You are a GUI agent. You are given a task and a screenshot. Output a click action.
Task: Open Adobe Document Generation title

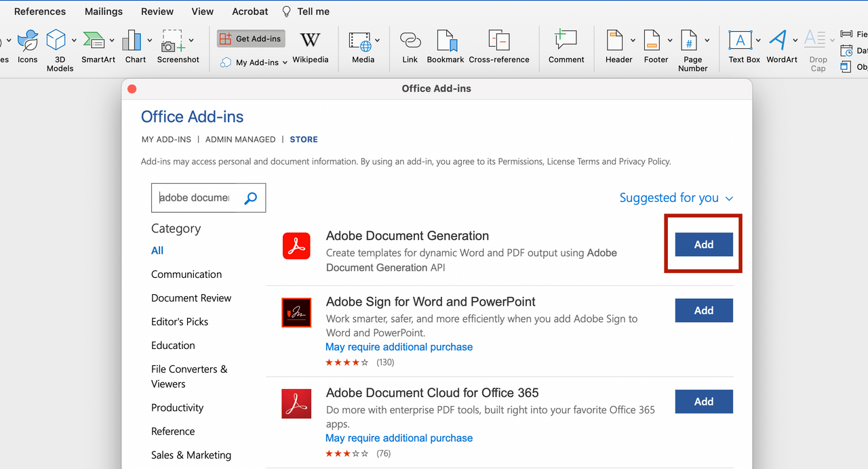(x=408, y=236)
